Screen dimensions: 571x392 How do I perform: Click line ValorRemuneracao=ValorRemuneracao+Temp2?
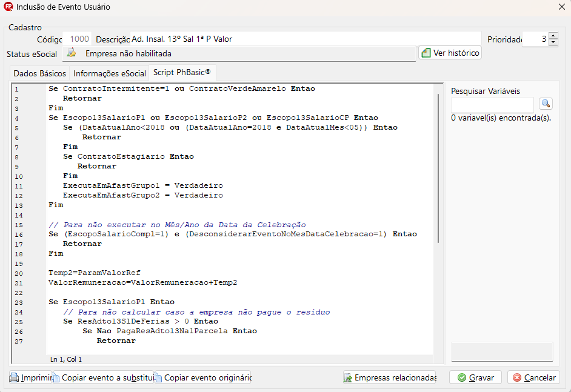(143, 282)
